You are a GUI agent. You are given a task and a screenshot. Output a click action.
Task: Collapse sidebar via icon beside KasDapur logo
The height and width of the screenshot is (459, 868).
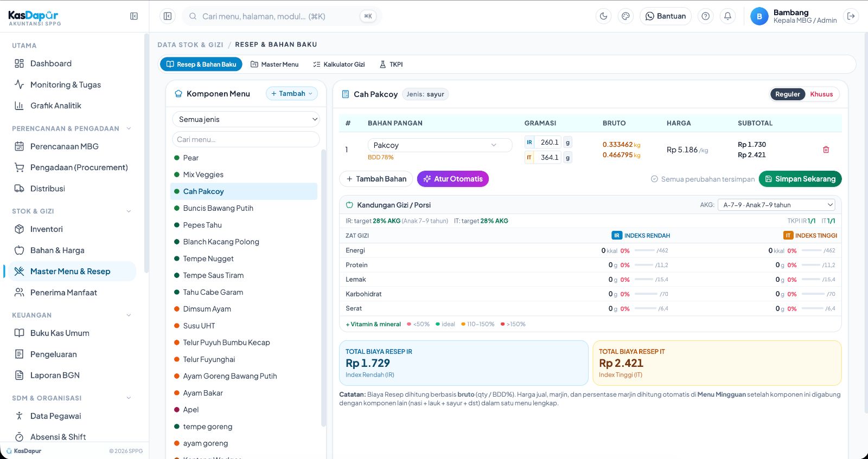coord(134,16)
